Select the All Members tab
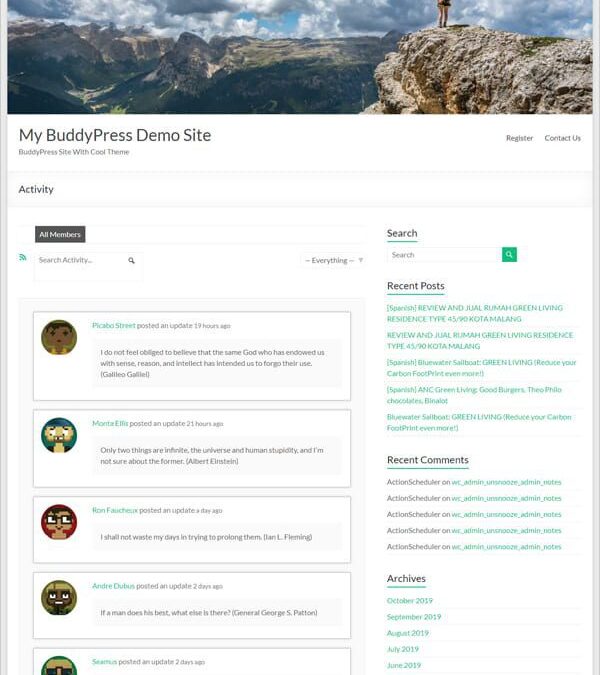This screenshot has height=675, width=600. (x=60, y=234)
